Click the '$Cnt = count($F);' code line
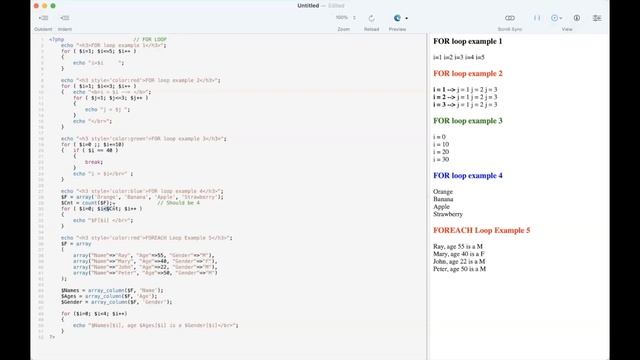The height and width of the screenshot is (360, 640). click(88, 203)
